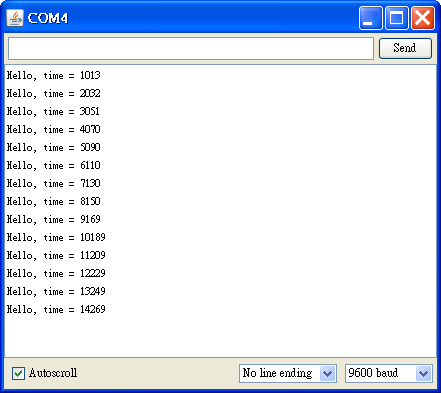Select line 'Hello, time = 8150'
Image resolution: width=441 pixels, height=393 pixels.
coord(54,201)
